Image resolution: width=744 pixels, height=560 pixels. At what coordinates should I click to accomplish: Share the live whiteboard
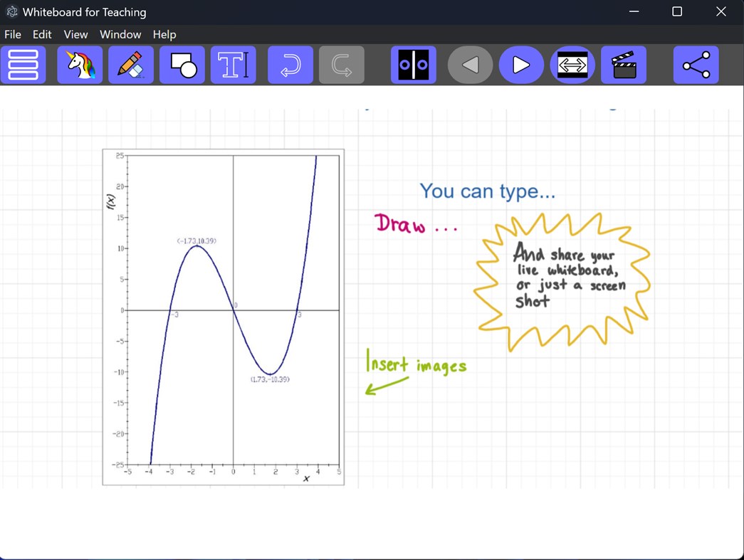pyautogui.click(x=696, y=64)
